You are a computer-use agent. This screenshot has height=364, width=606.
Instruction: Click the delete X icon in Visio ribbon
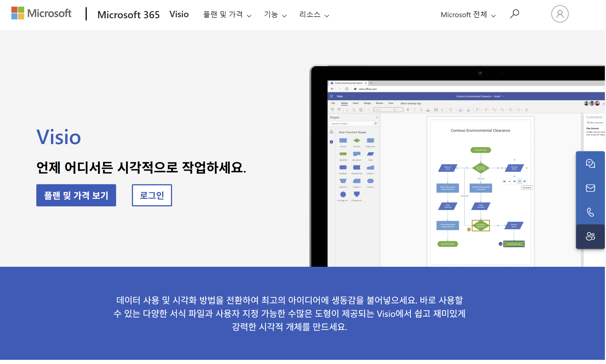coord(369,110)
